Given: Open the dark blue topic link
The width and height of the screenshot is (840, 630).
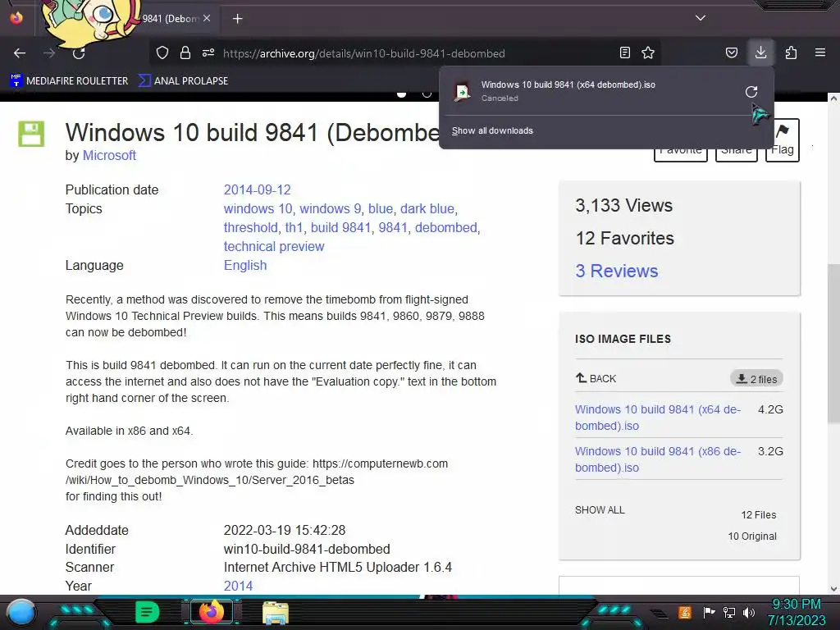Looking at the screenshot, I should [x=427, y=208].
